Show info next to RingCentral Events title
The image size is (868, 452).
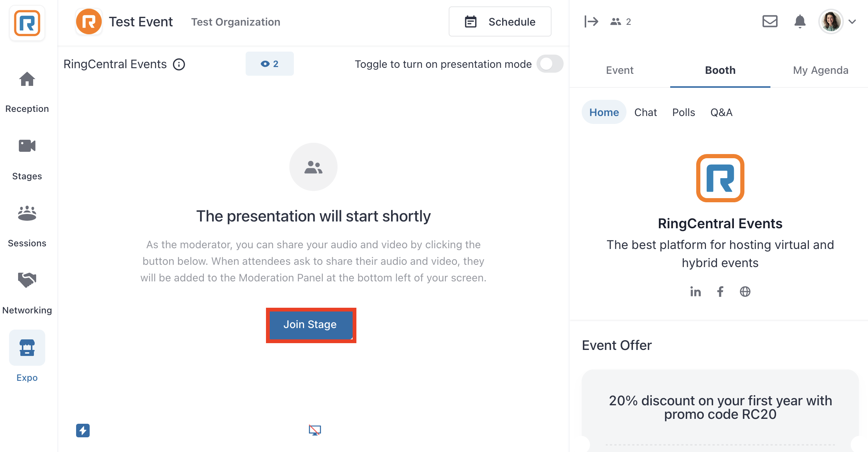179,64
